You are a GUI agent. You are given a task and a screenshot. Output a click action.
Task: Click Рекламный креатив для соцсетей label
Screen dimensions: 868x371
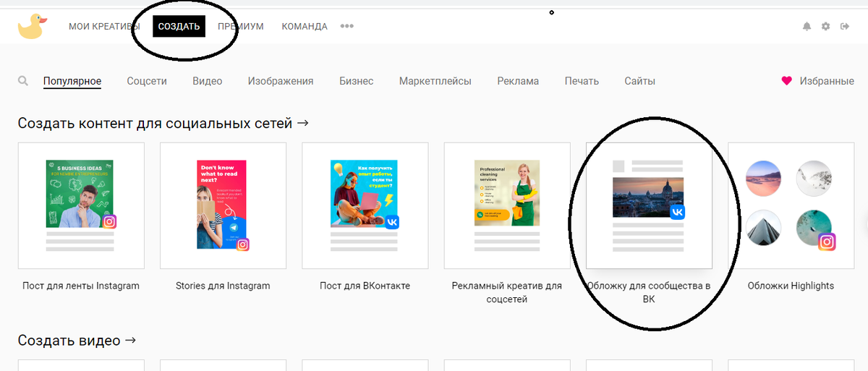pyautogui.click(x=506, y=292)
